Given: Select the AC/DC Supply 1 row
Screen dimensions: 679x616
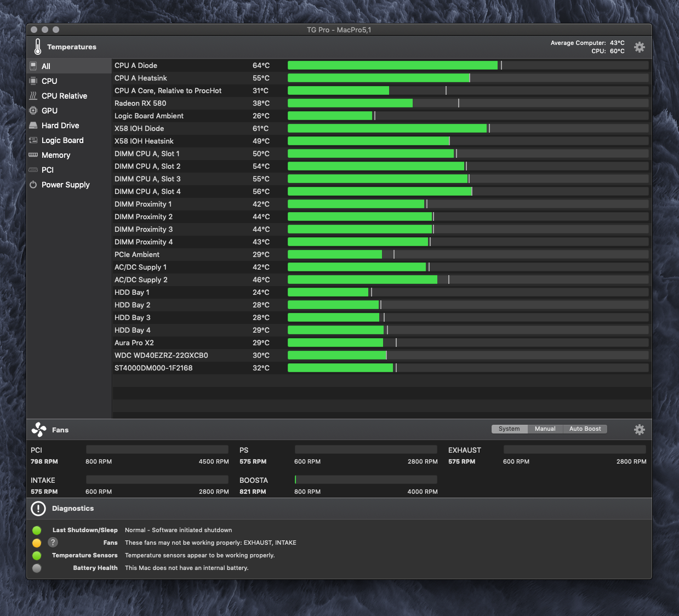Looking at the screenshot, I should 382,267.
